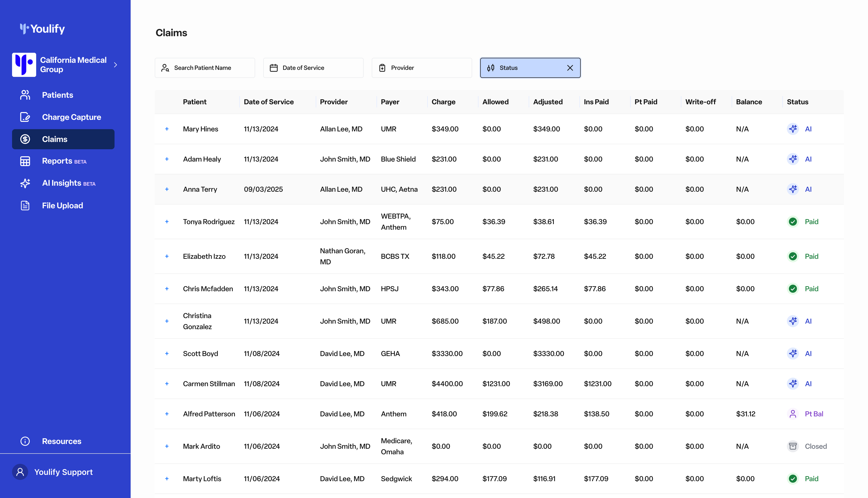The width and height of the screenshot is (868, 498).
Task: Open Patients in the sidebar
Action: coord(57,95)
